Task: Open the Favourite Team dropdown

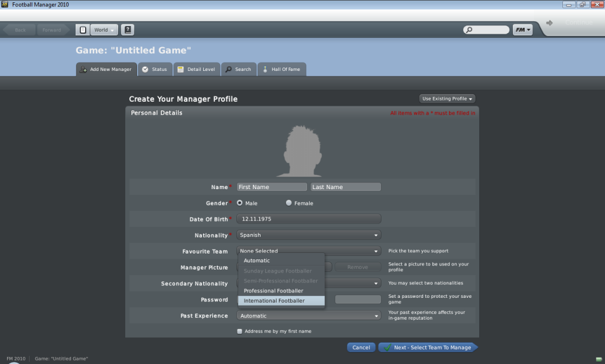Action: point(308,251)
